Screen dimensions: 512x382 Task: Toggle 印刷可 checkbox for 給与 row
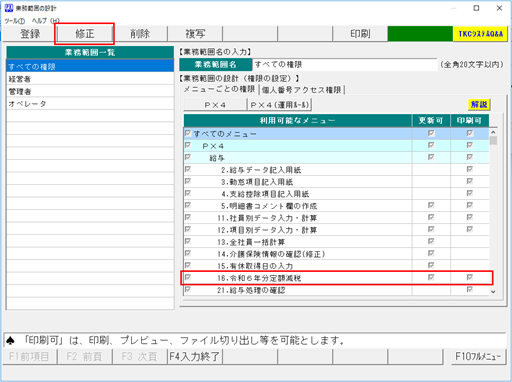click(470, 157)
